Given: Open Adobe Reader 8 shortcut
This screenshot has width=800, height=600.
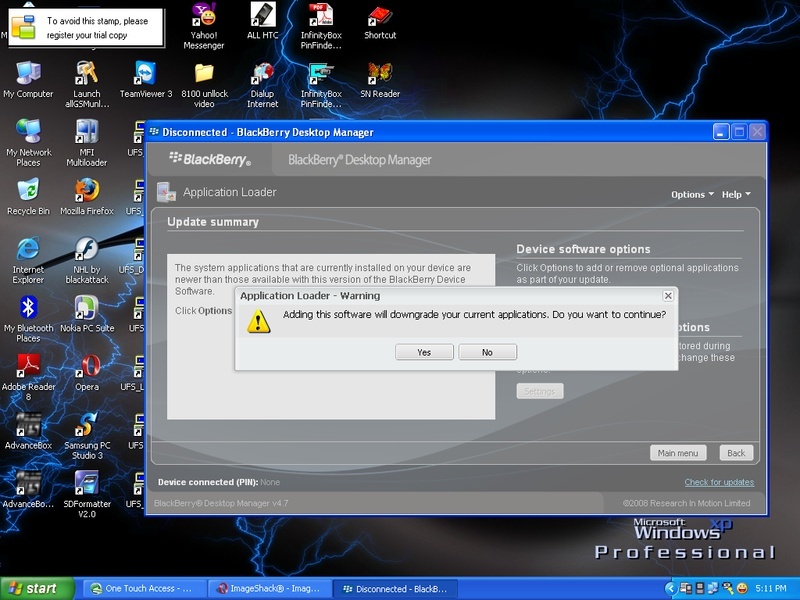Looking at the screenshot, I should coord(28,378).
